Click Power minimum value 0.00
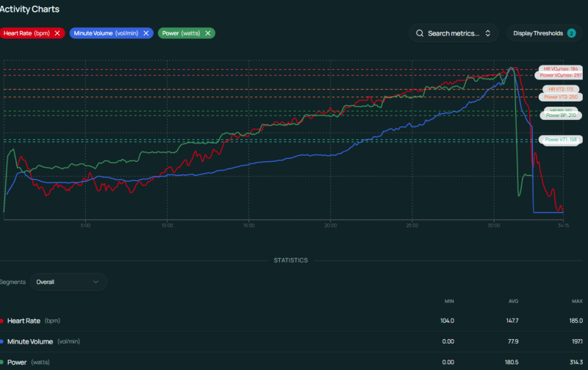The image size is (588, 370). [448, 362]
